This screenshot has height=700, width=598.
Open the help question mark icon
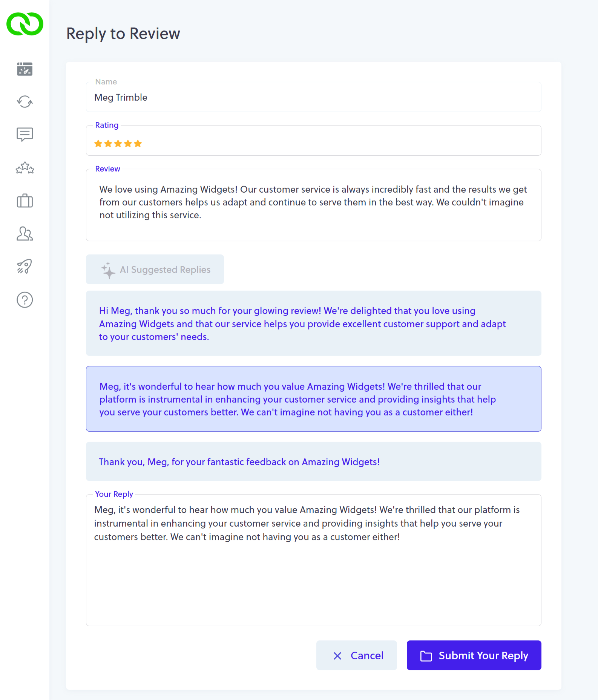point(25,300)
